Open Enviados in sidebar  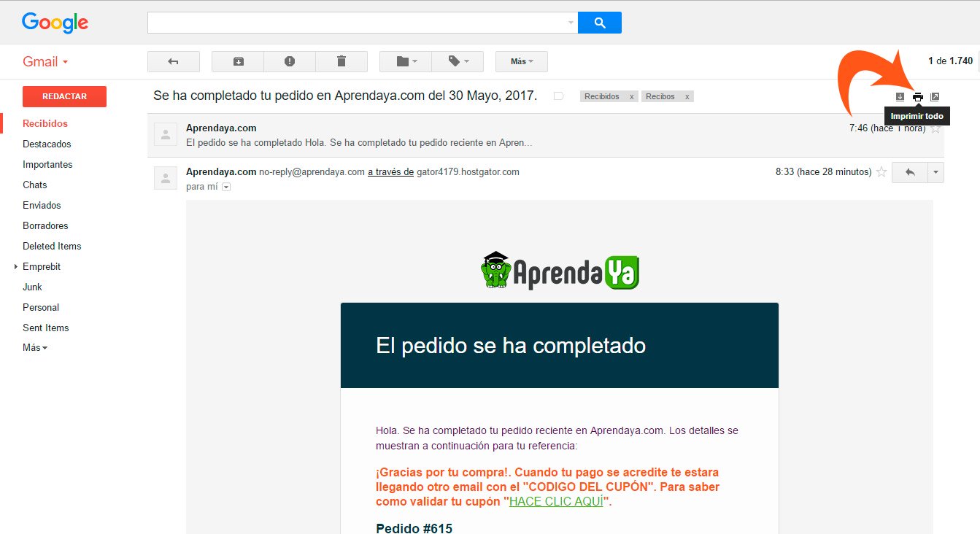(x=42, y=205)
